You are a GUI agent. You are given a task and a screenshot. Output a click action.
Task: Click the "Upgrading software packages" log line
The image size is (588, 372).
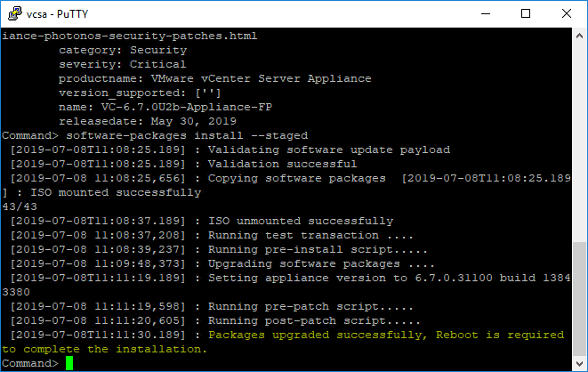321,263
